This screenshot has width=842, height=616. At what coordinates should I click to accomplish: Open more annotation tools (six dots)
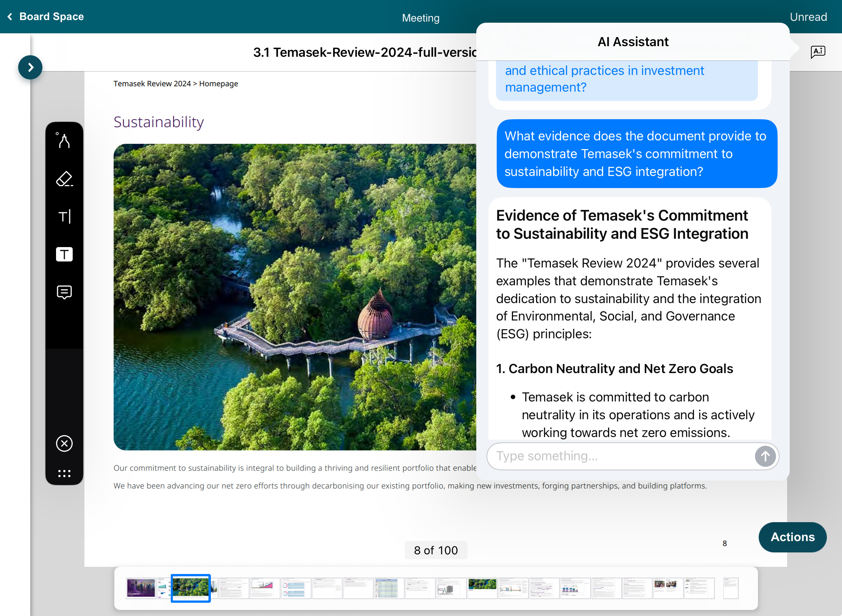click(64, 473)
